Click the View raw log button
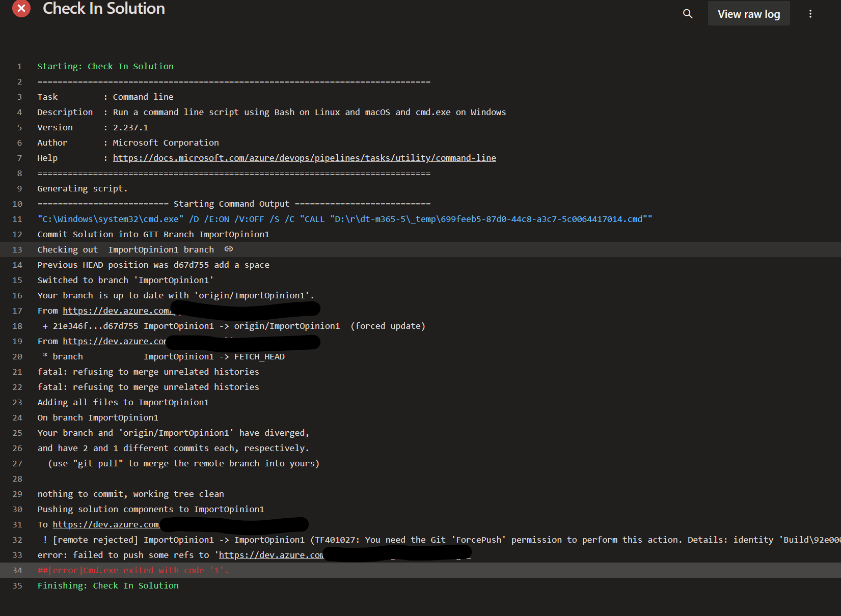 (x=749, y=14)
